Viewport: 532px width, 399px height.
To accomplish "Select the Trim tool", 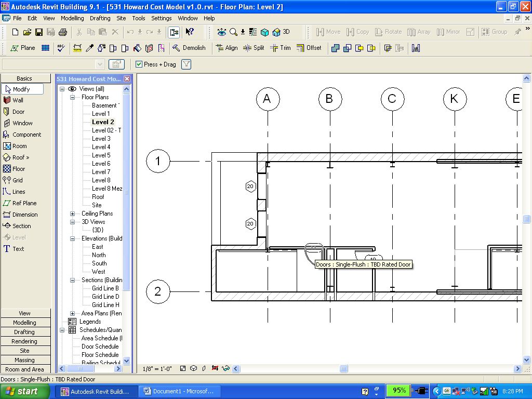I will pyautogui.click(x=280, y=48).
